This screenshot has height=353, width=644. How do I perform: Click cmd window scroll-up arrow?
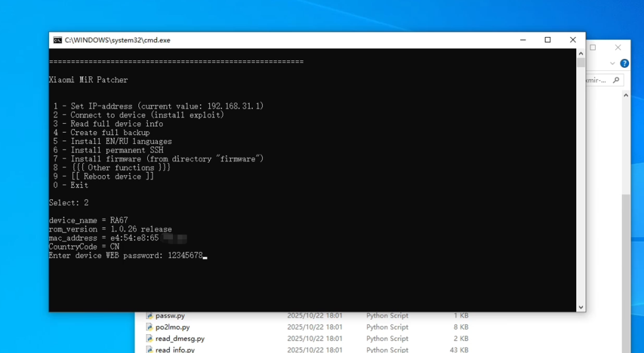click(580, 53)
